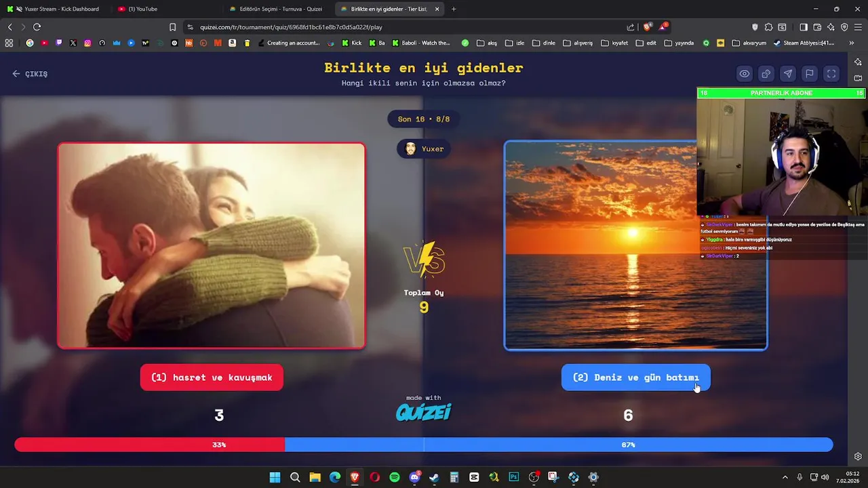Click the flag report icon
This screenshot has height=488, width=868.
(810, 74)
